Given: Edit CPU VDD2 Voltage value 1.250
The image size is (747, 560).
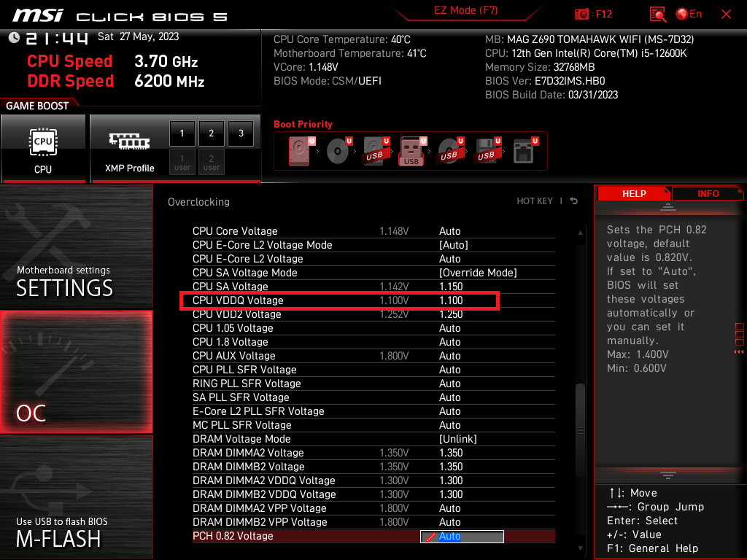Looking at the screenshot, I should pos(451,314).
